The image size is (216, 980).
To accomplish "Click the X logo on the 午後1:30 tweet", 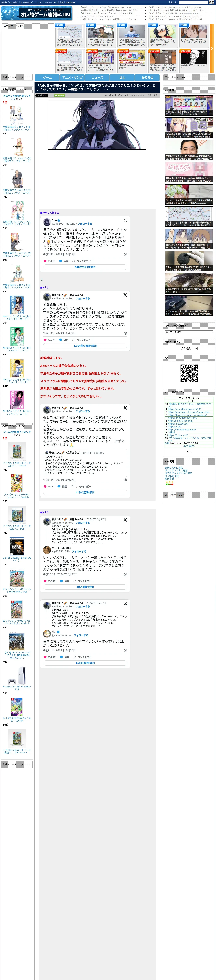I will 125,295.
